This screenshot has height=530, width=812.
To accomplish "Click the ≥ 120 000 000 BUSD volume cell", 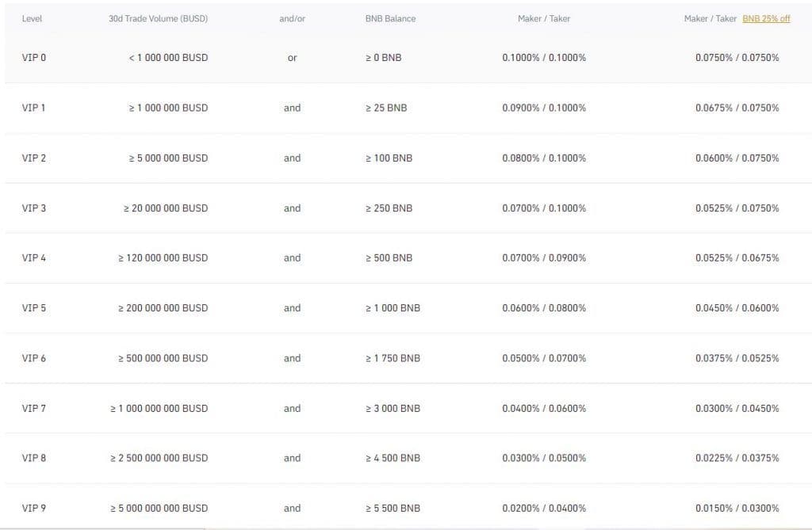I will [163, 258].
